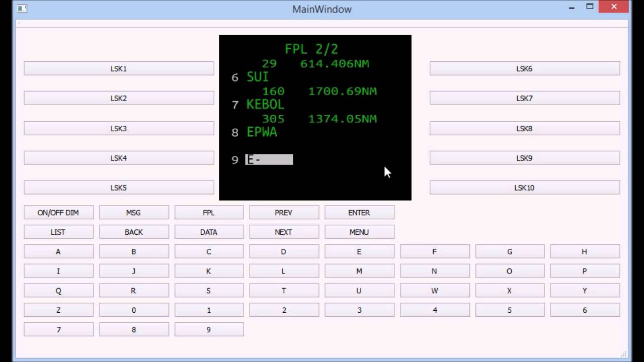Click the letter P key
This screenshot has width=644, height=362.
(x=585, y=271)
